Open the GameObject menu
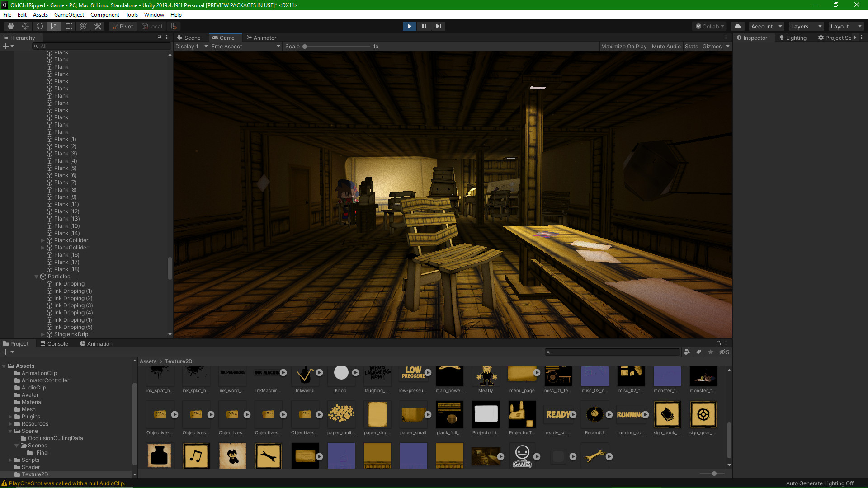 click(x=69, y=14)
